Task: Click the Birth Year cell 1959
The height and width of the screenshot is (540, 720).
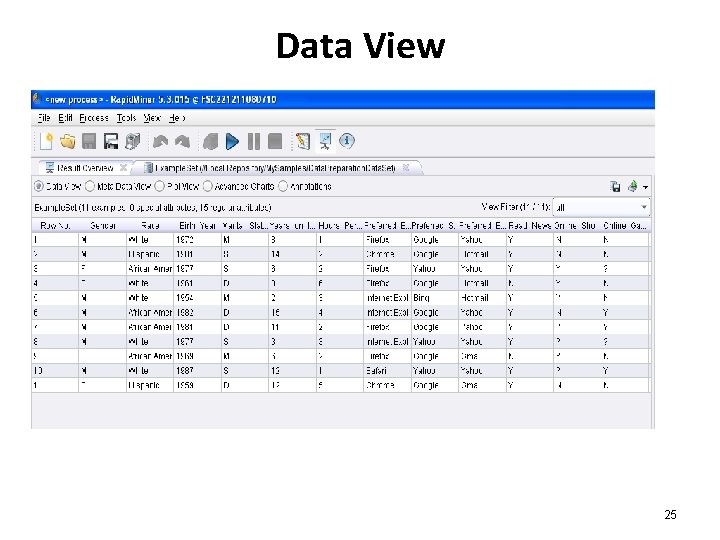Action: point(197,385)
